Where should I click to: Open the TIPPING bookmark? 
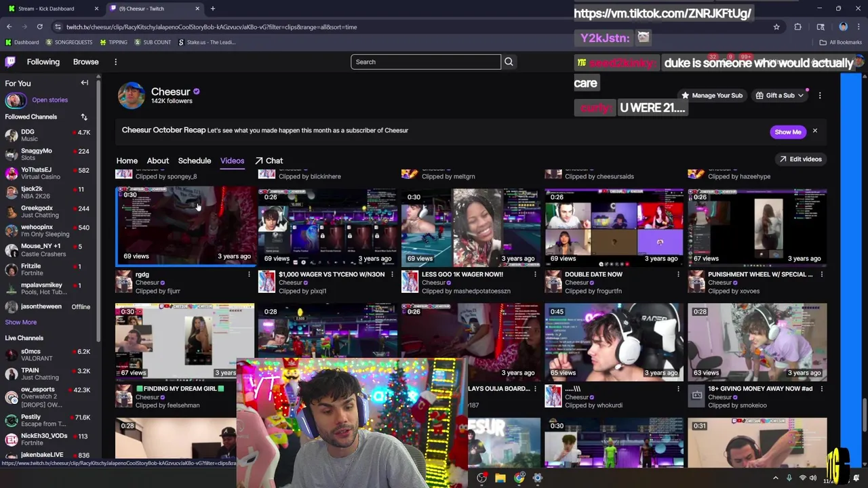point(113,42)
